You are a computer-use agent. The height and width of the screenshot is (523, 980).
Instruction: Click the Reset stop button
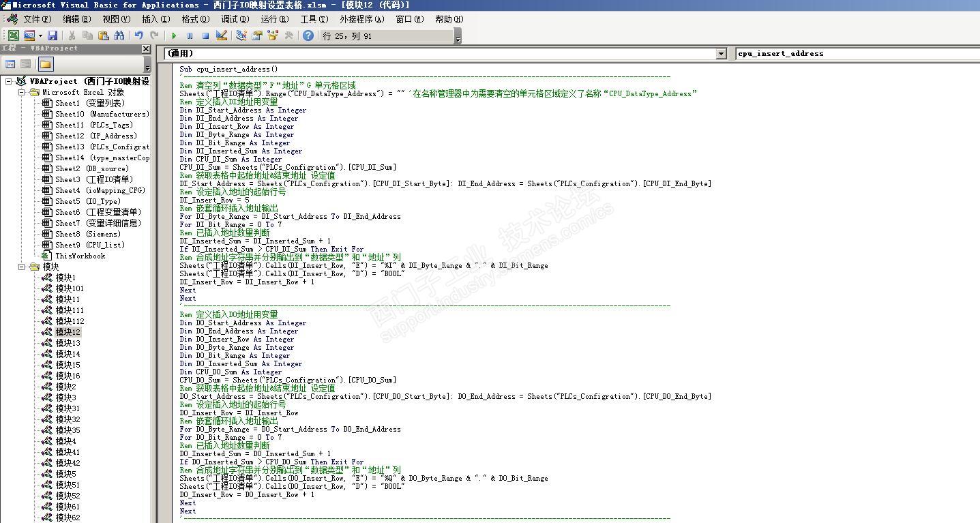[x=205, y=35]
